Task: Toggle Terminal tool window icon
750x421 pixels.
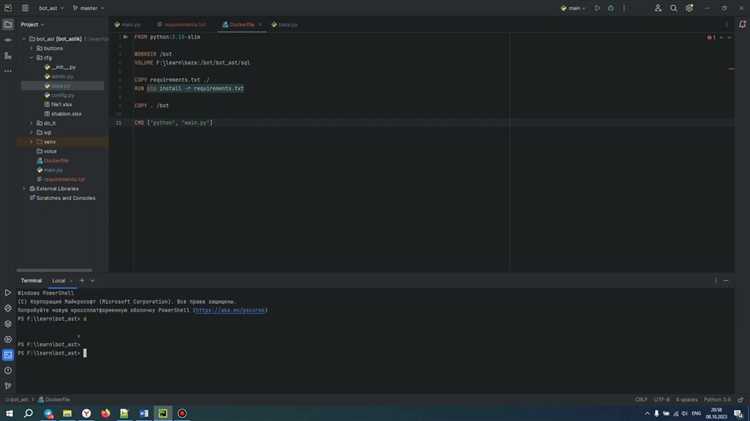Action: pos(8,355)
